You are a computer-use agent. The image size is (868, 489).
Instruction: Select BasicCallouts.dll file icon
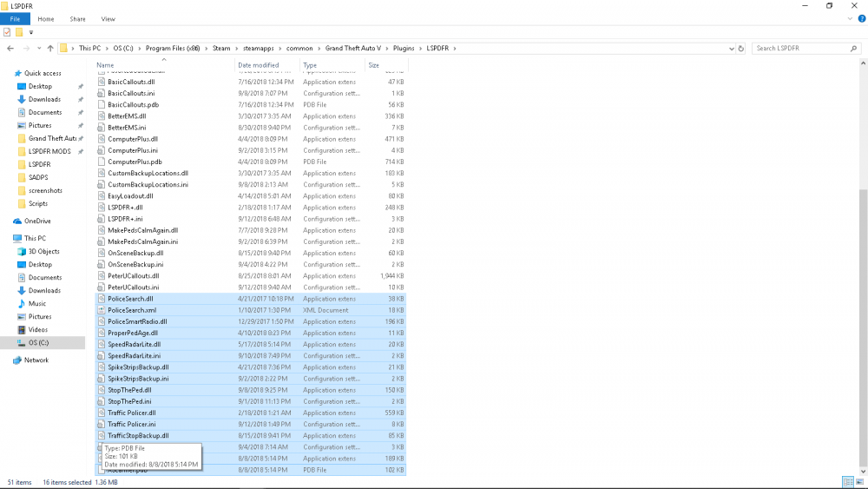[102, 82]
